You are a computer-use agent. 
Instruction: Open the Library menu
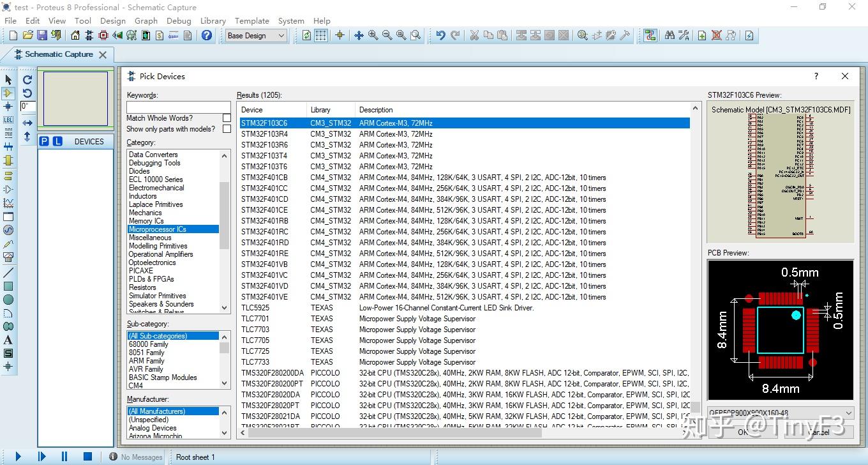tap(213, 20)
